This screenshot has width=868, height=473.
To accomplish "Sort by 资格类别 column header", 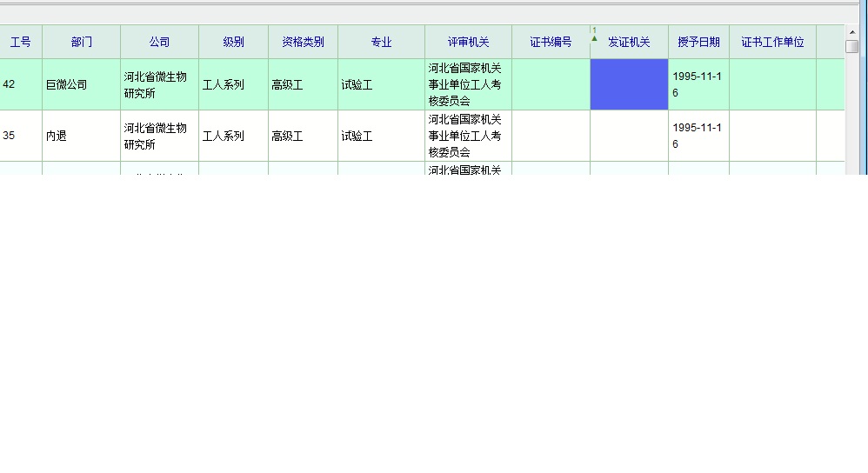I will (303, 42).
